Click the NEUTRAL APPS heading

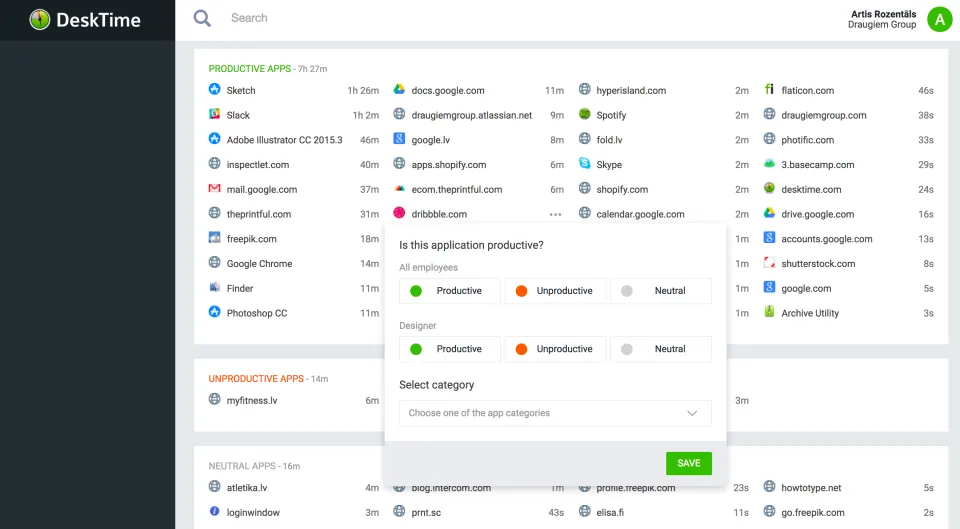[x=242, y=466]
